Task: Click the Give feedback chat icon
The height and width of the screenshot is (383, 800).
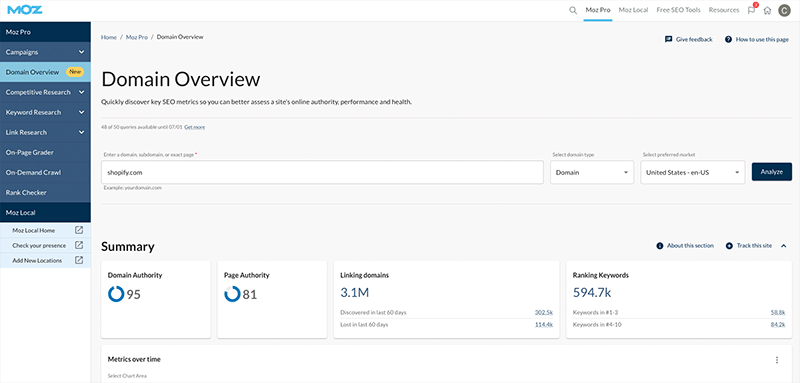Action: (x=668, y=39)
